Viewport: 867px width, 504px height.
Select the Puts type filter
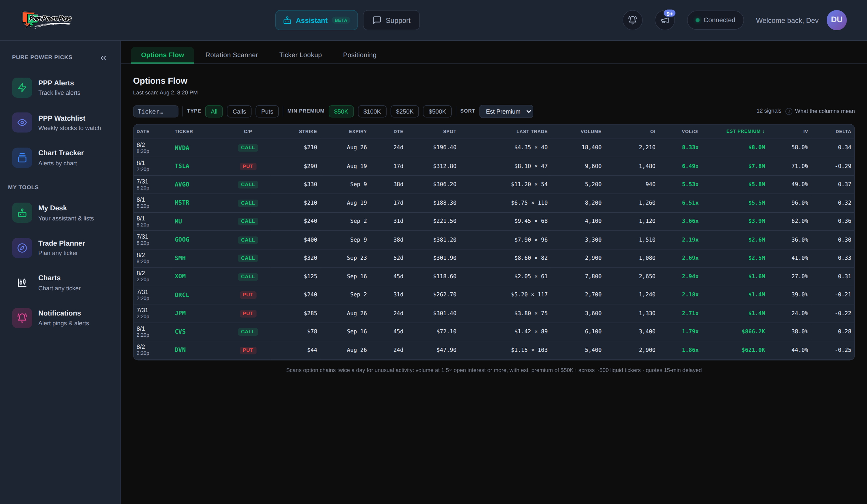(x=267, y=112)
